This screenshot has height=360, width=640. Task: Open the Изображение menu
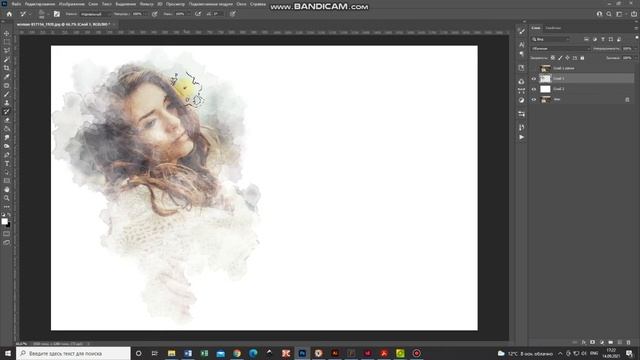point(72,4)
